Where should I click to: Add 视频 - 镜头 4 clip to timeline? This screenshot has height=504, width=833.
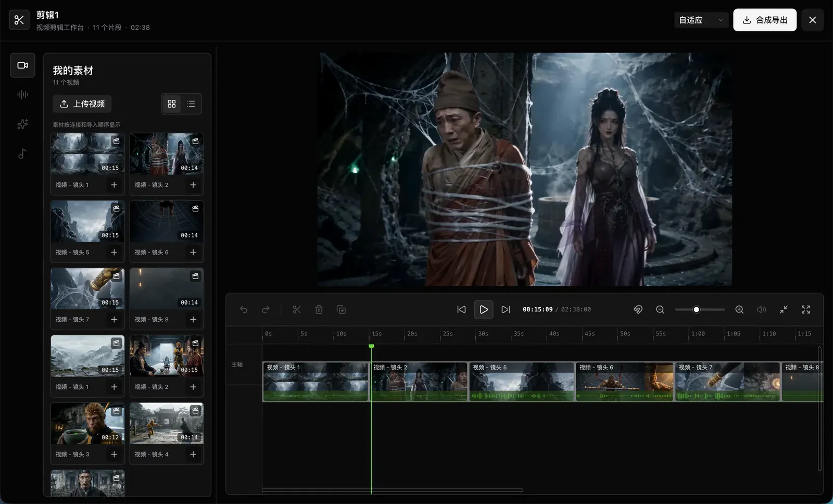[x=193, y=454]
